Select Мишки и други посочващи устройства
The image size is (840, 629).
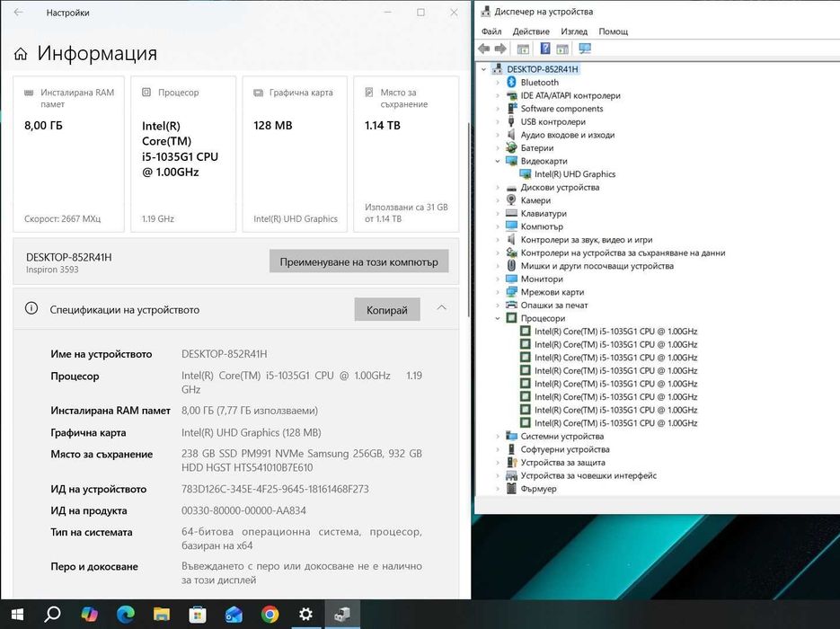[x=597, y=266]
